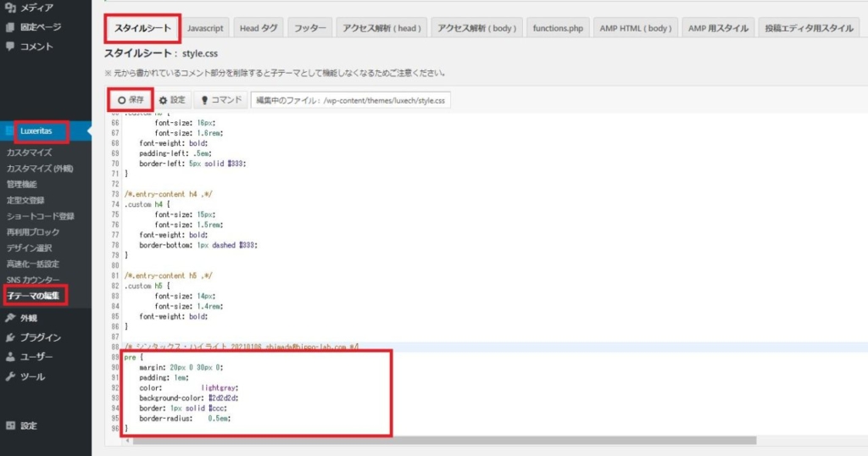Click code line 'pre {'
Screen dimensions: 868x456
[133, 358]
